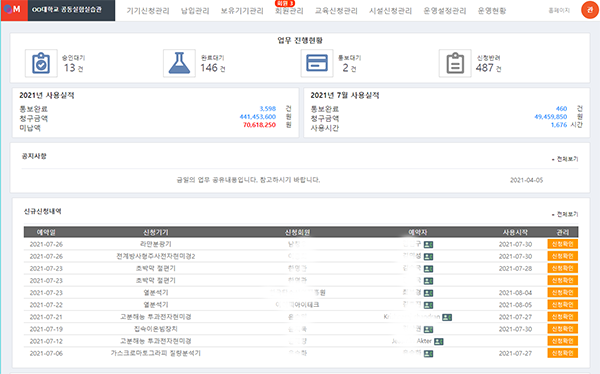The width and height of the screenshot is (600, 374).
Task: Click the 사용시간 value 1,676
Action: [x=559, y=125]
